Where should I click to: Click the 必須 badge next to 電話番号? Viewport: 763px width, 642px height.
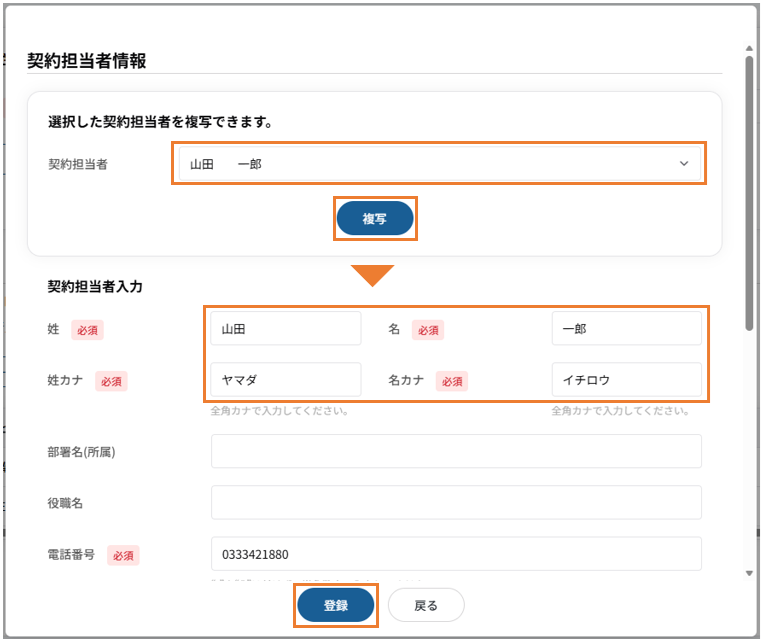pyautogui.click(x=123, y=555)
